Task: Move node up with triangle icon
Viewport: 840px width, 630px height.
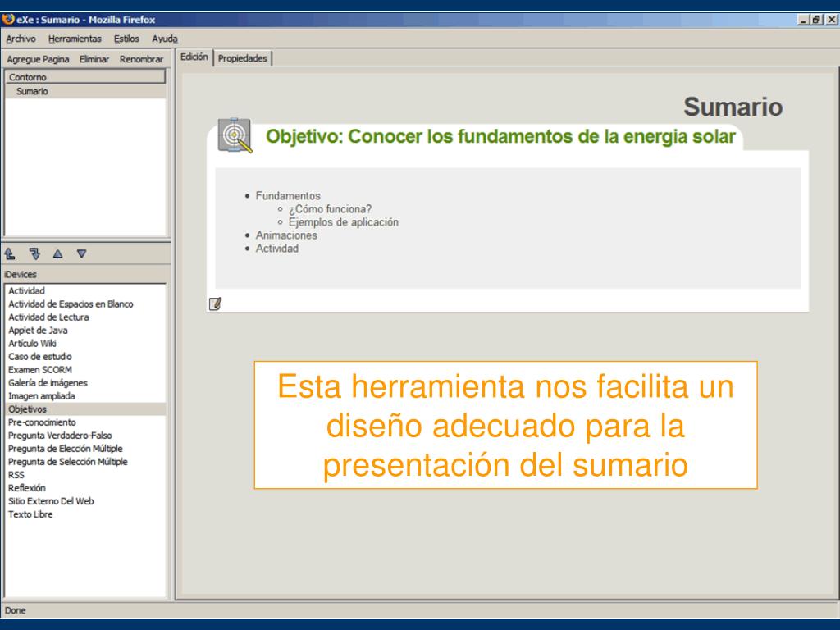Action: (x=58, y=254)
